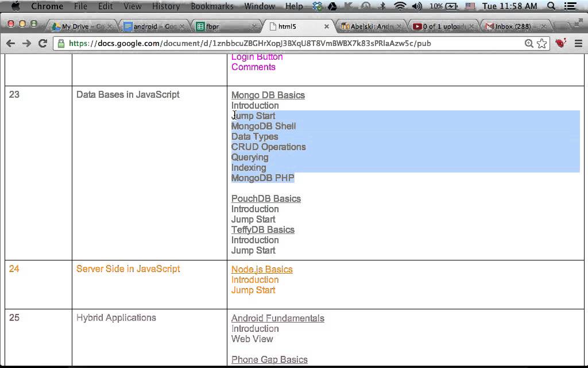Open the TeffyDB Basics link
The width and height of the screenshot is (588, 368).
(263, 230)
